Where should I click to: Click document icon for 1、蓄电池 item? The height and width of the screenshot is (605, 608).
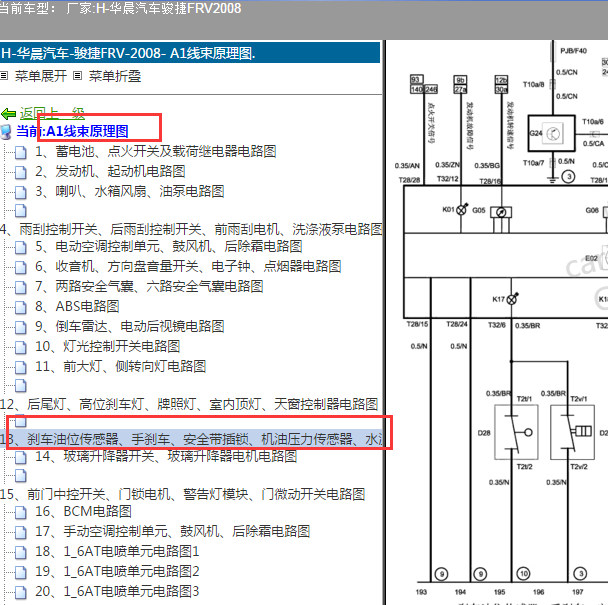[x=21, y=152]
